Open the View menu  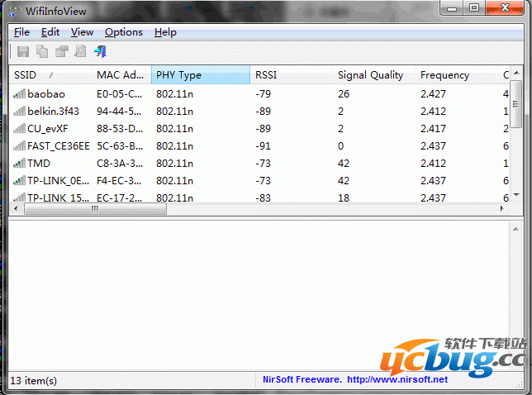pyautogui.click(x=82, y=32)
